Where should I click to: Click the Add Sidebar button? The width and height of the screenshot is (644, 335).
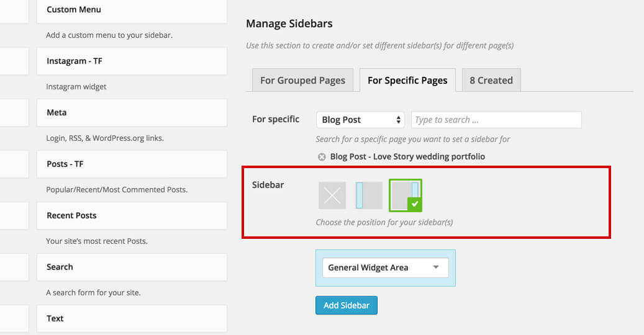(347, 305)
